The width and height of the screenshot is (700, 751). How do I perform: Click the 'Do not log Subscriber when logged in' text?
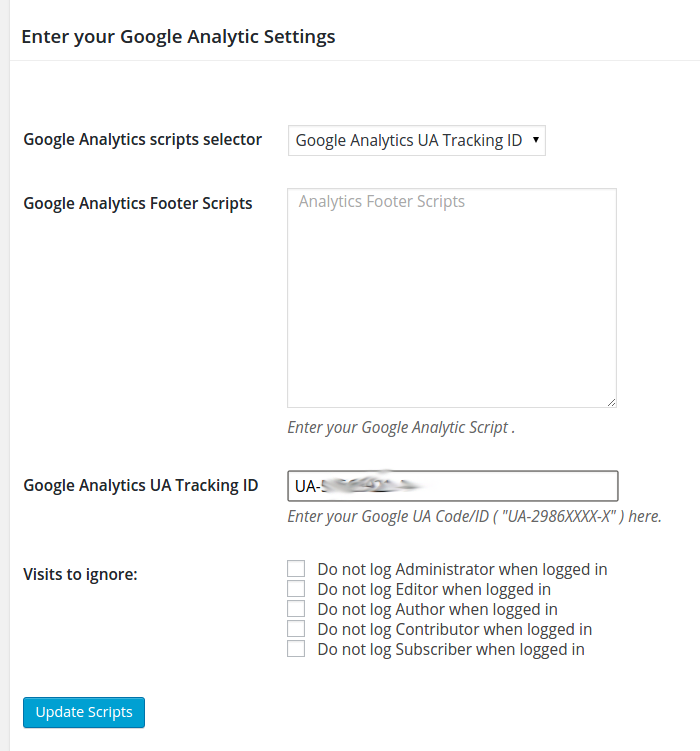pos(451,650)
